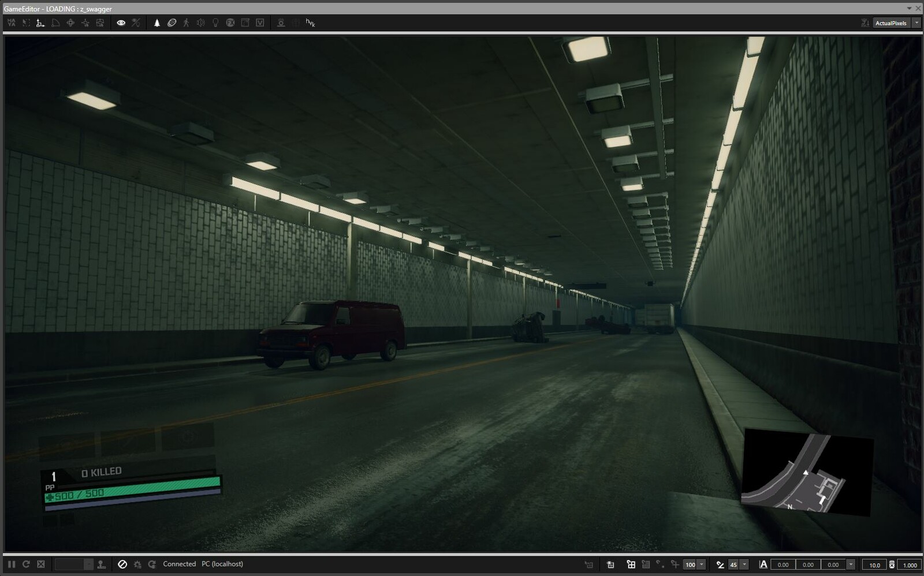This screenshot has height=576, width=924.
Task: Click the joystick player-control icon
Action: pyautogui.click(x=101, y=564)
